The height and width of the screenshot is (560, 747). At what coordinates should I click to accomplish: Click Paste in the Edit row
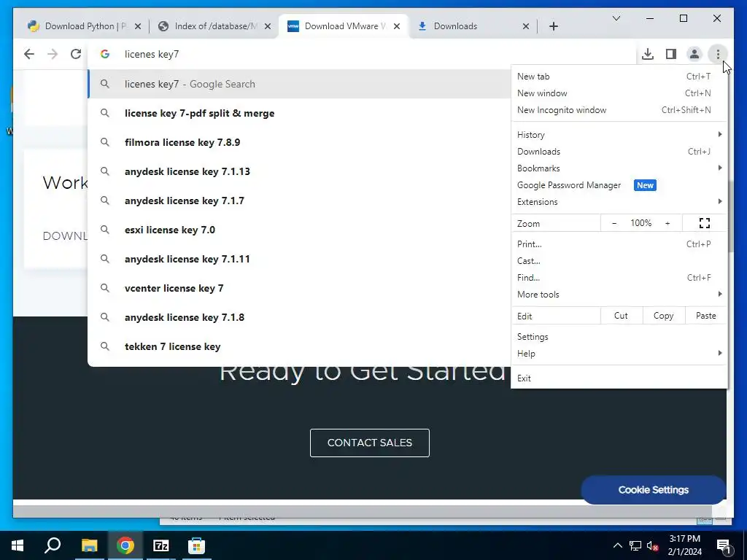click(705, 316)
